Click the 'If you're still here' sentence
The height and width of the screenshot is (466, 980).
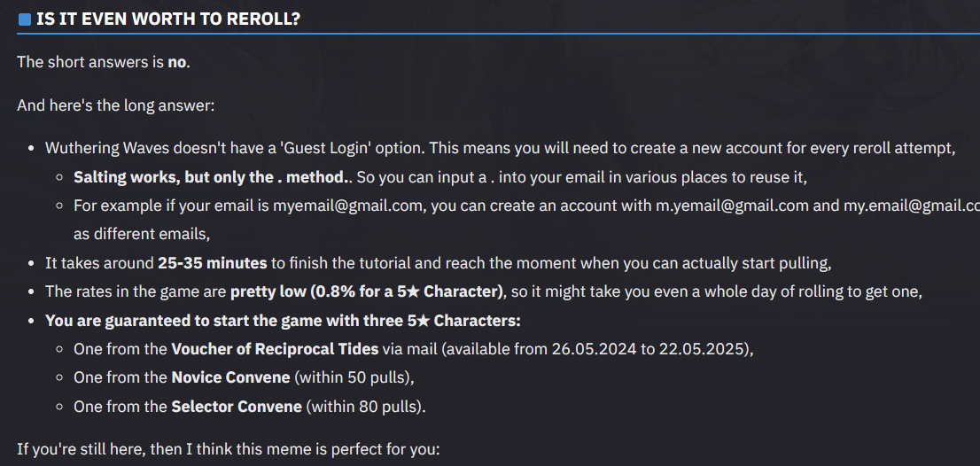[x=228, y=449]
